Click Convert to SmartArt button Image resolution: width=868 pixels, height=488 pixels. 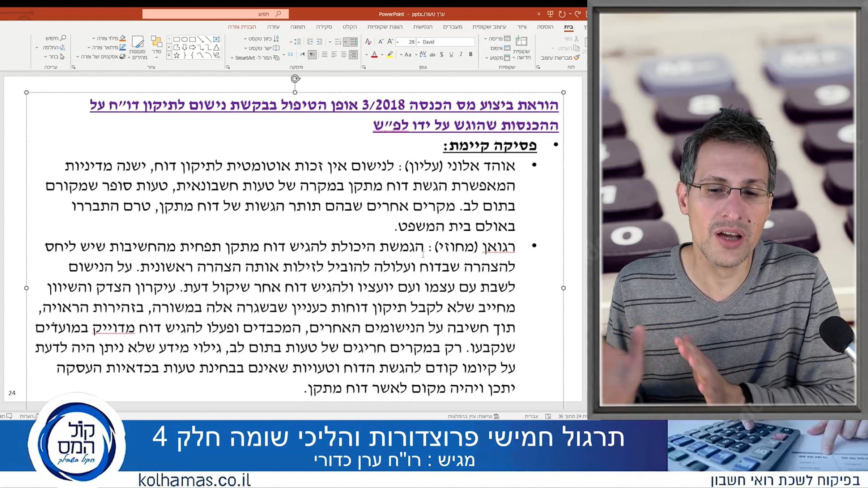point(256,57)
